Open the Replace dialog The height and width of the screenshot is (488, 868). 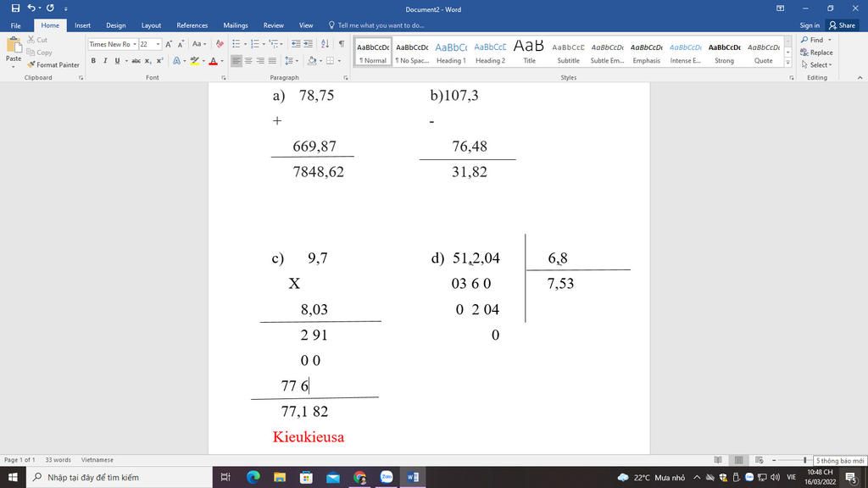[x=816, y=53]
